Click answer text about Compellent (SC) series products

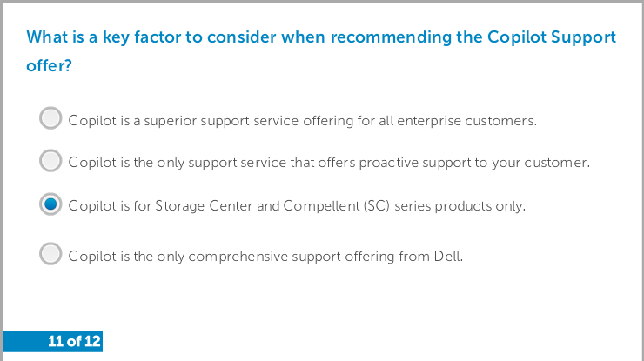[297, 206]
